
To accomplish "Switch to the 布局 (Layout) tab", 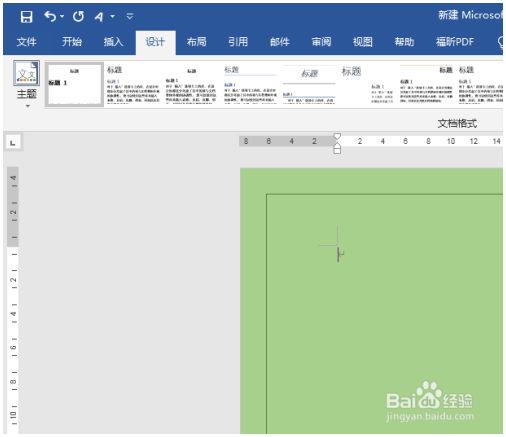I will (x=196, y=42).
